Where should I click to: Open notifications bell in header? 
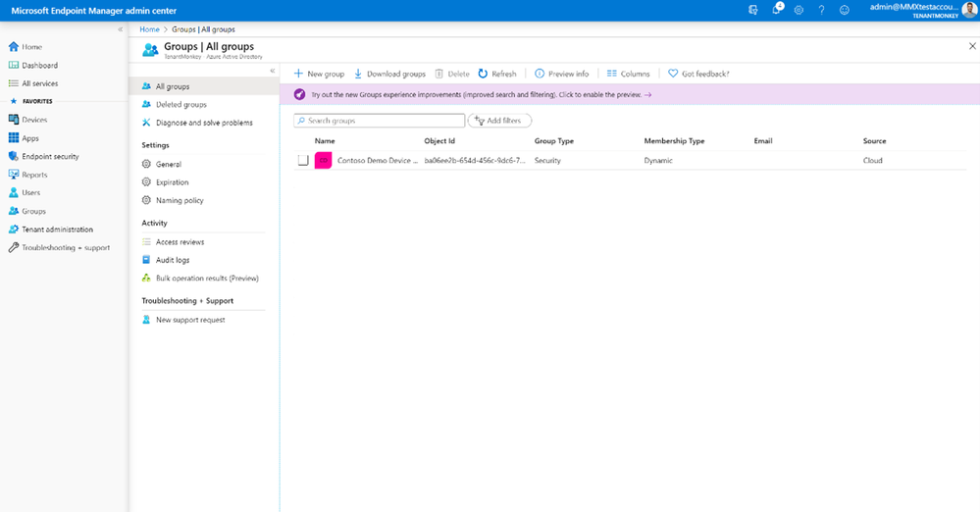point(776,10)
